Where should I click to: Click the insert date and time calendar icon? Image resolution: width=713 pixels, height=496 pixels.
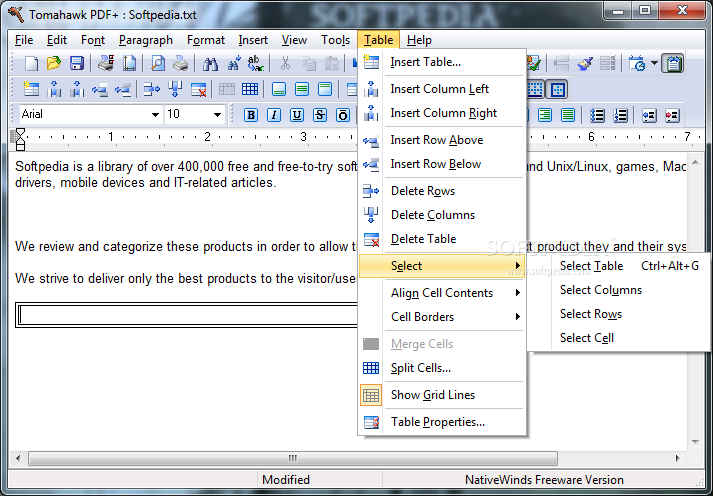click(x=637, y=63)
